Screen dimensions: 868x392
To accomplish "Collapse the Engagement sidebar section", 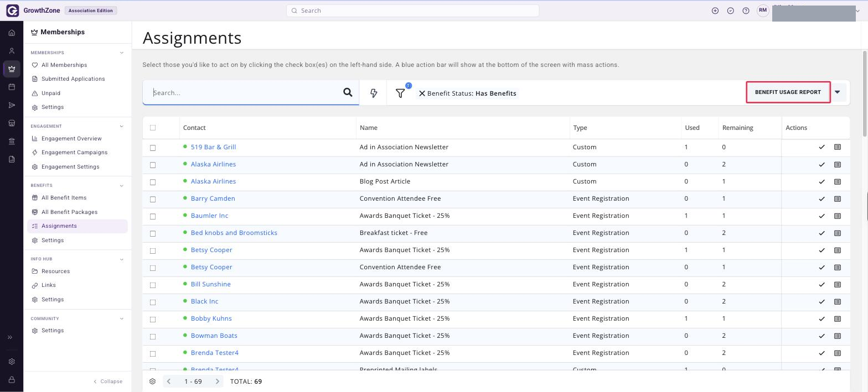I will pyautogui.click(x=122, y=127).
